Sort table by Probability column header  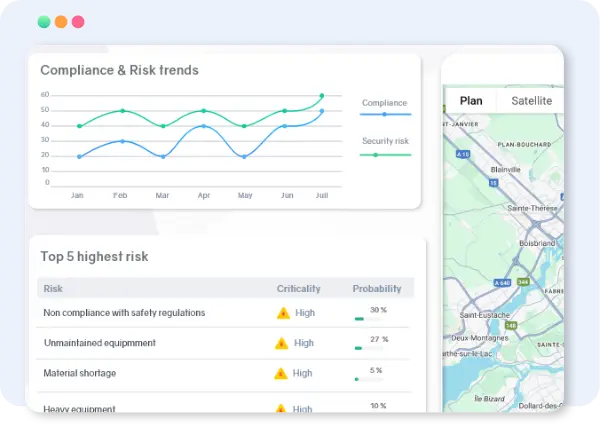click(x=376, y=289)
